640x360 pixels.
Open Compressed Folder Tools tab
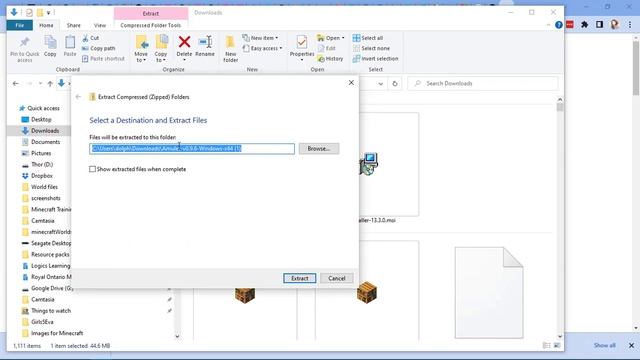click(x=151, y=25)
